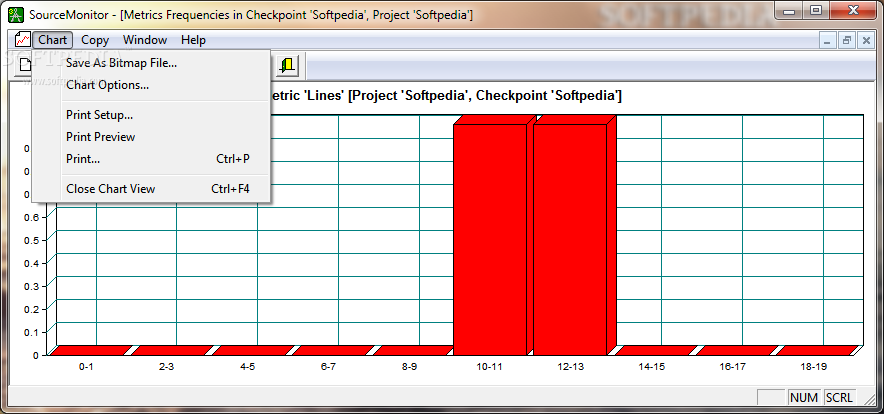Choose Print... with Ctrl+P shortcut
The width and height of the screenshot is (884, 414).
click(151, 159)
